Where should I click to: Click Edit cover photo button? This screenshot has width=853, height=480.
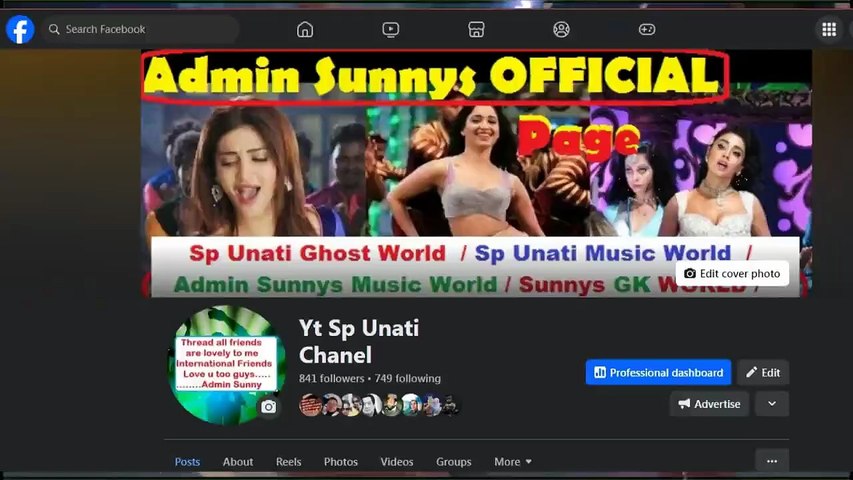732,274
